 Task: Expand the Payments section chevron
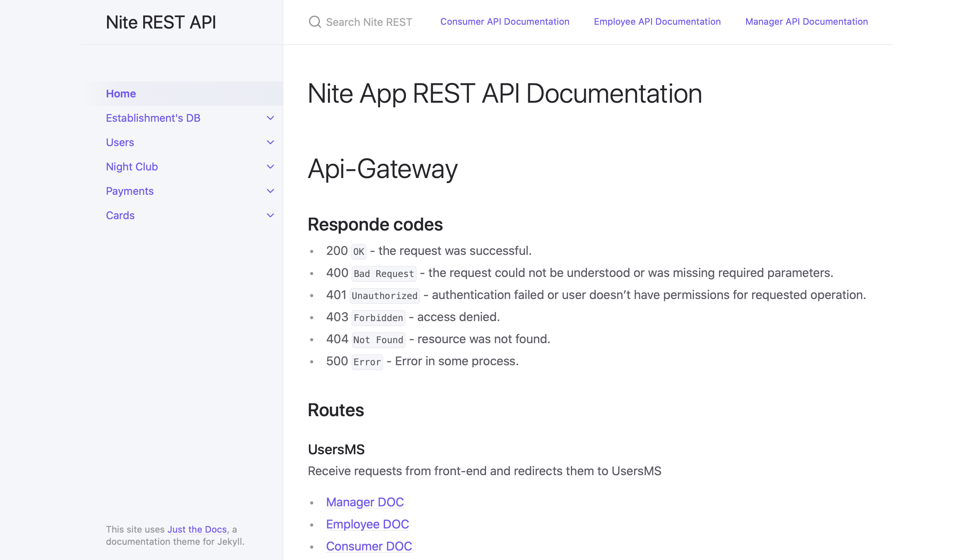point(270,191)
